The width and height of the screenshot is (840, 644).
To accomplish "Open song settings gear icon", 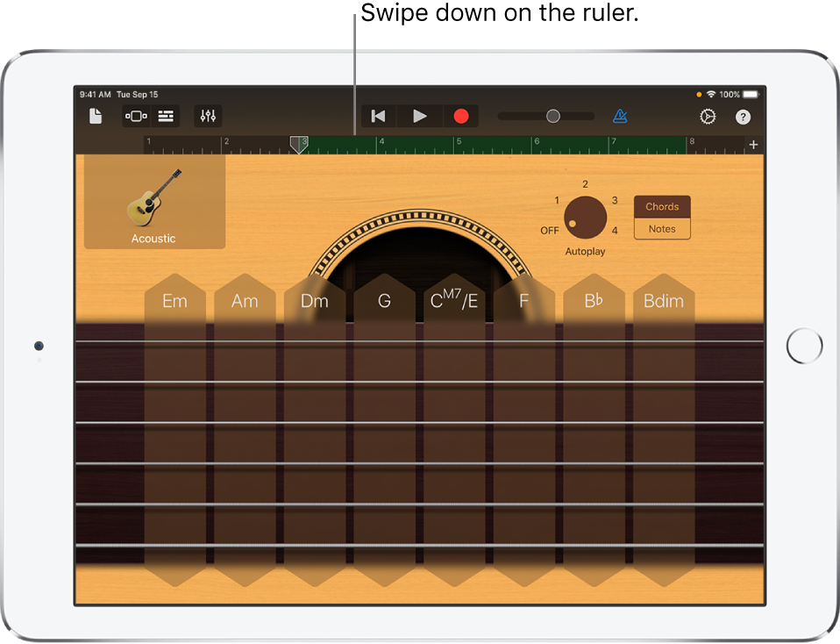I will 707,117.
